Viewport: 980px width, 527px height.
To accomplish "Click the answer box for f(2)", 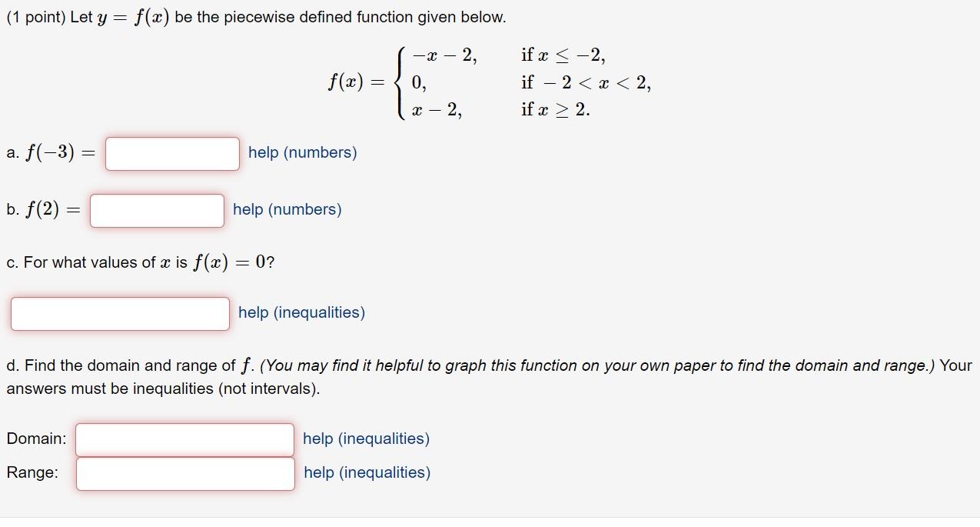I will tap(156, 210).
